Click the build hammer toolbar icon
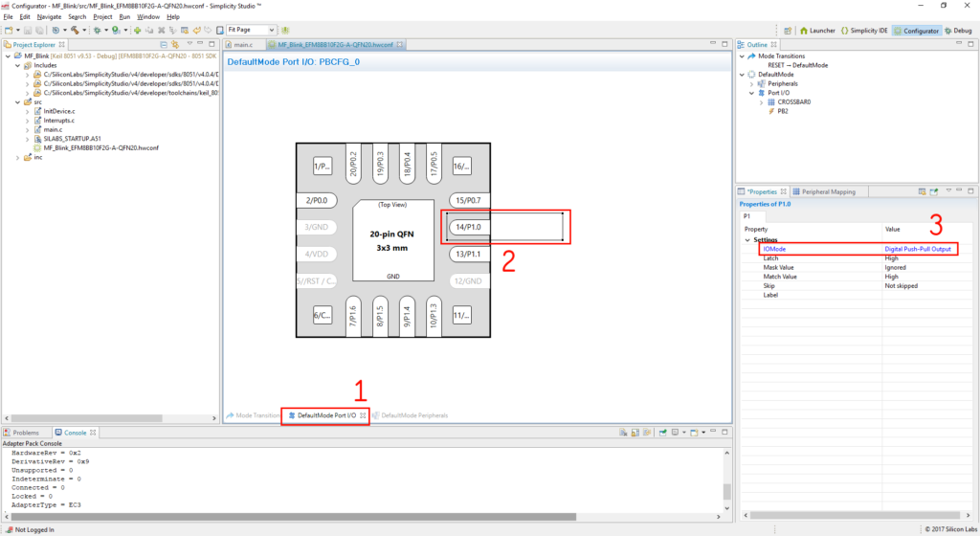This screenshot has width=980, height=536. tap(76, 31)
